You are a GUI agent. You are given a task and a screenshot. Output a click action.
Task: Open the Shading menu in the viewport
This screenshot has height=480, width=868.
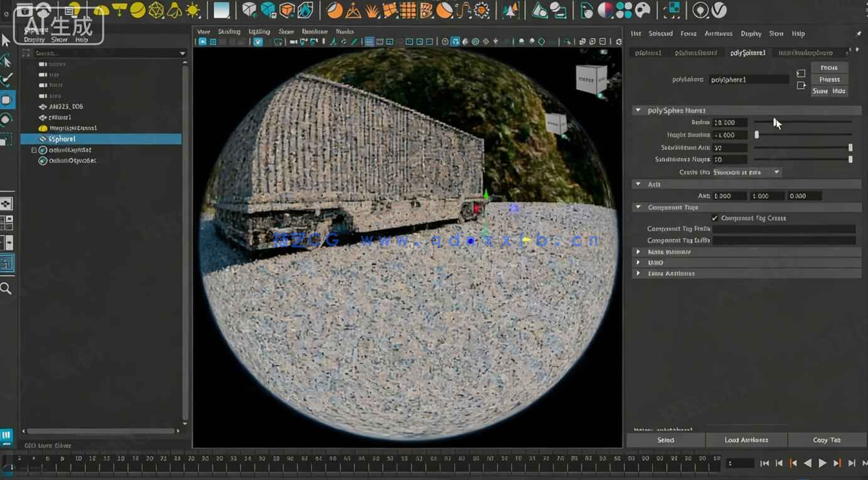pos(229,31)
